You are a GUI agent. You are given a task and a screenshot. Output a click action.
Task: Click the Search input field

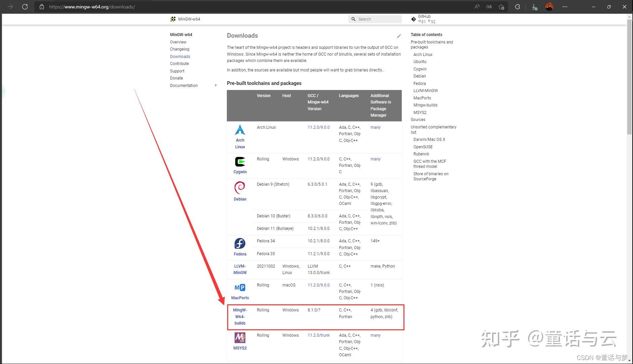point(375,19)
